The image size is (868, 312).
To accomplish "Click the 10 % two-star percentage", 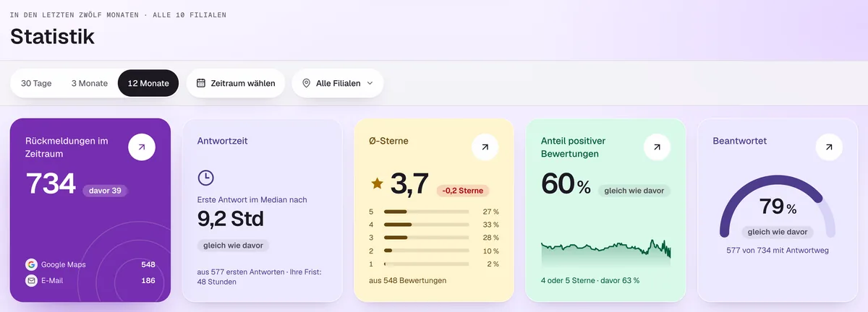I will coord(490,251).
